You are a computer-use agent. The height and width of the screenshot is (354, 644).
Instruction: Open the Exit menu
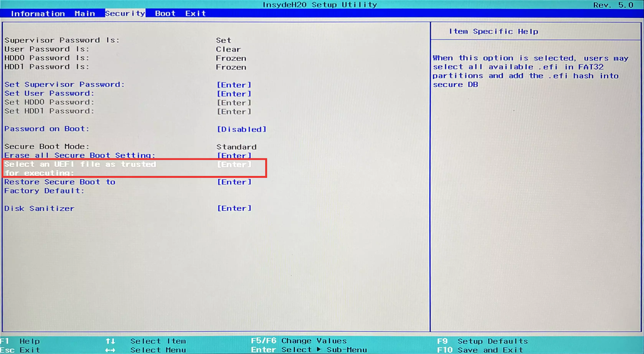pyautogui.click(x=196, y=13)
